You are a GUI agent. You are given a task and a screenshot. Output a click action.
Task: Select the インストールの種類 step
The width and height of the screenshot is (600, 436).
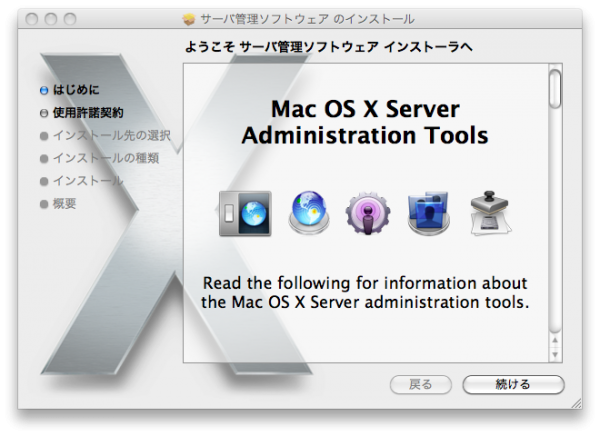coord(99,158)
